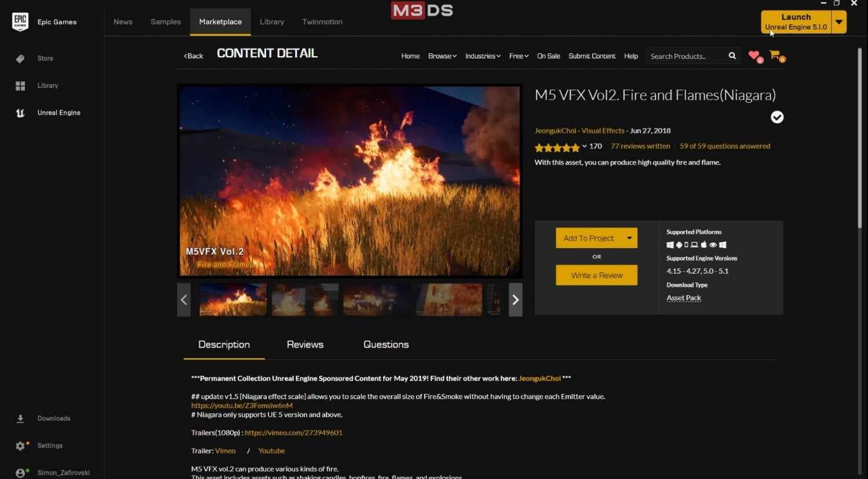This screenshot has height=479, width=868.
Task: Open the Store from the sidebar
Action: click(45, 58)
